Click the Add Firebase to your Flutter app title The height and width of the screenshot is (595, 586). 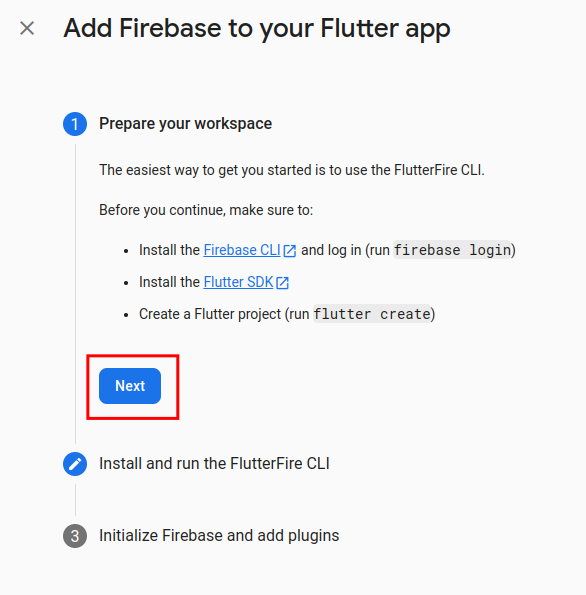257,29
